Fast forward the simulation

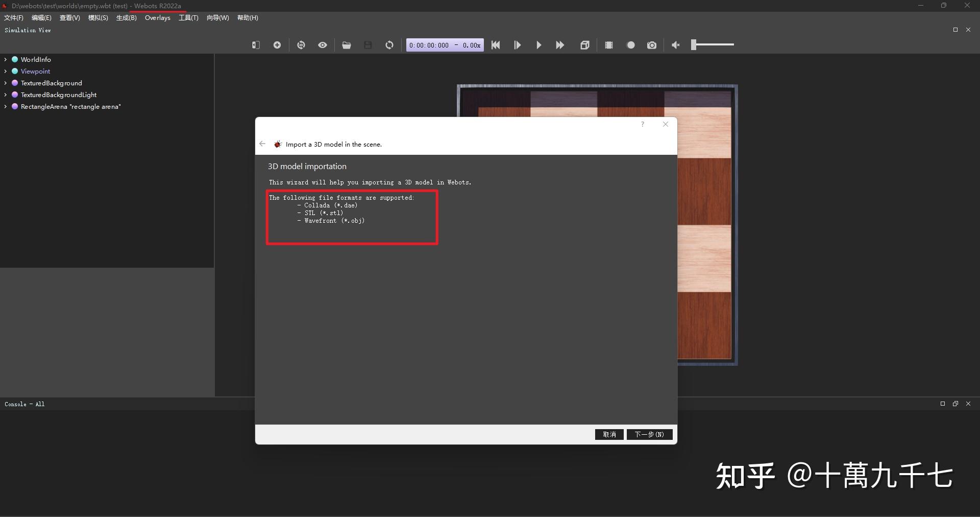(559, 45)
